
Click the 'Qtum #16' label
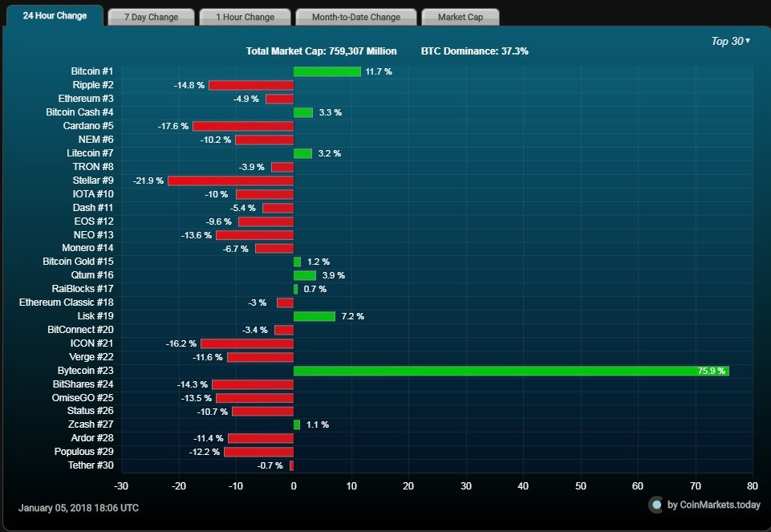click(92, 275)
